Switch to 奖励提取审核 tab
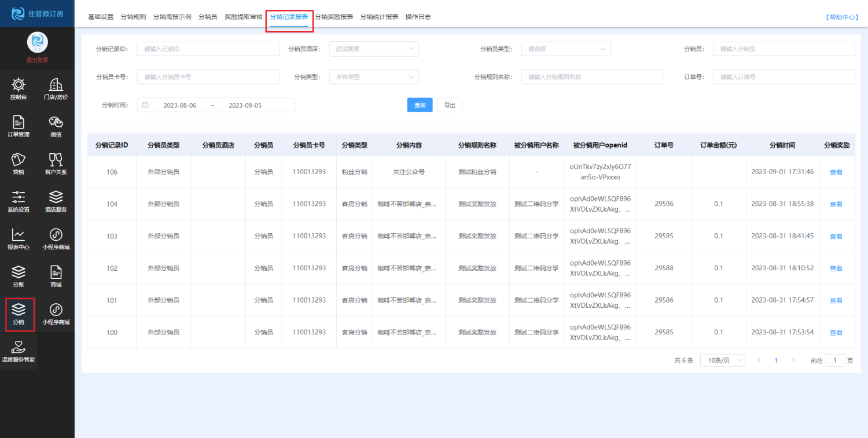 [244, 17]
